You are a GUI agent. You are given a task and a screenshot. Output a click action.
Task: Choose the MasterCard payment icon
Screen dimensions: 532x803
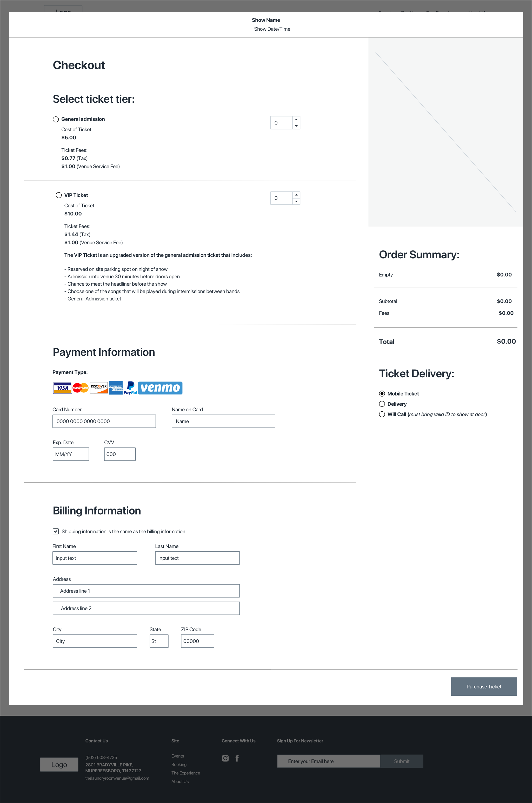point(81,387)
